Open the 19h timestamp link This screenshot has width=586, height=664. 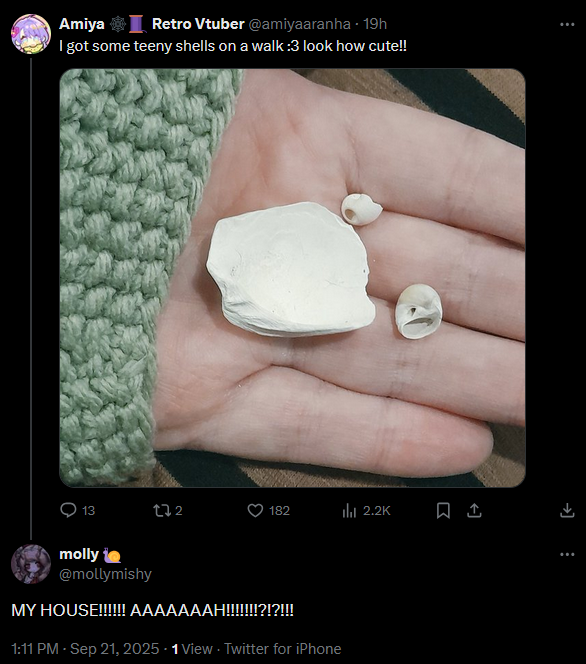[x=375, y=24]
